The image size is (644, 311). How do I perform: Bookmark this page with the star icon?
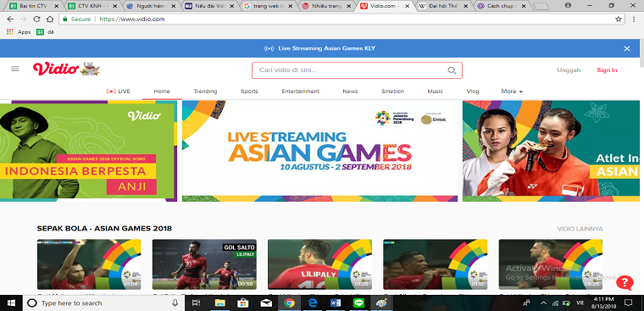(618, 19)
